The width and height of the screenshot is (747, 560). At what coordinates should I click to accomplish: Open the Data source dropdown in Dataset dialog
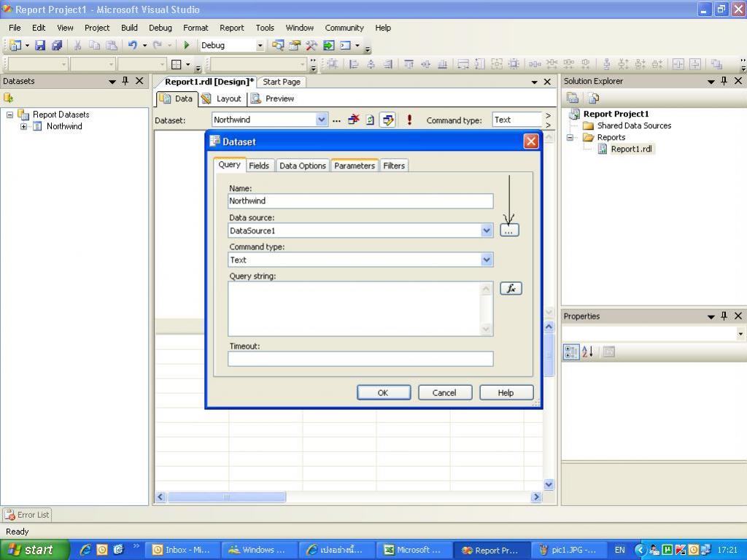coord(487,230)
